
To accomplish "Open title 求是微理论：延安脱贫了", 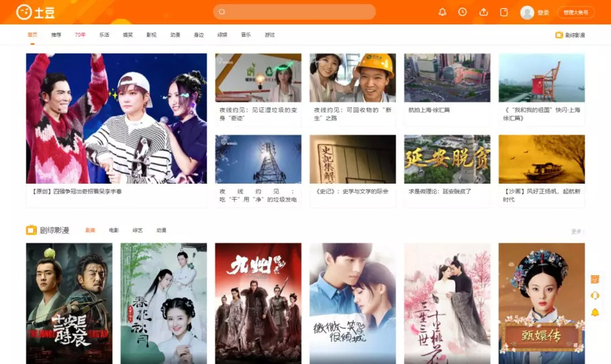I will (x=440, y=192).
